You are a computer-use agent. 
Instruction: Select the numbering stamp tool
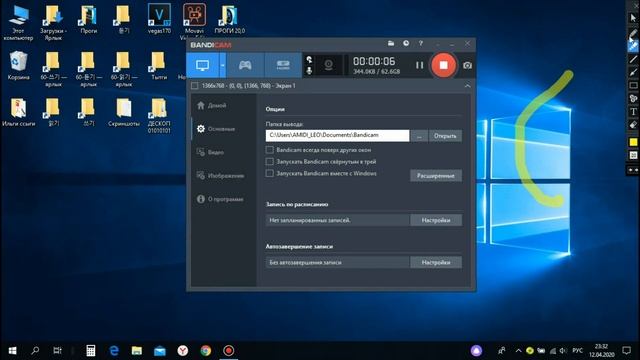(x=633, y=99)
